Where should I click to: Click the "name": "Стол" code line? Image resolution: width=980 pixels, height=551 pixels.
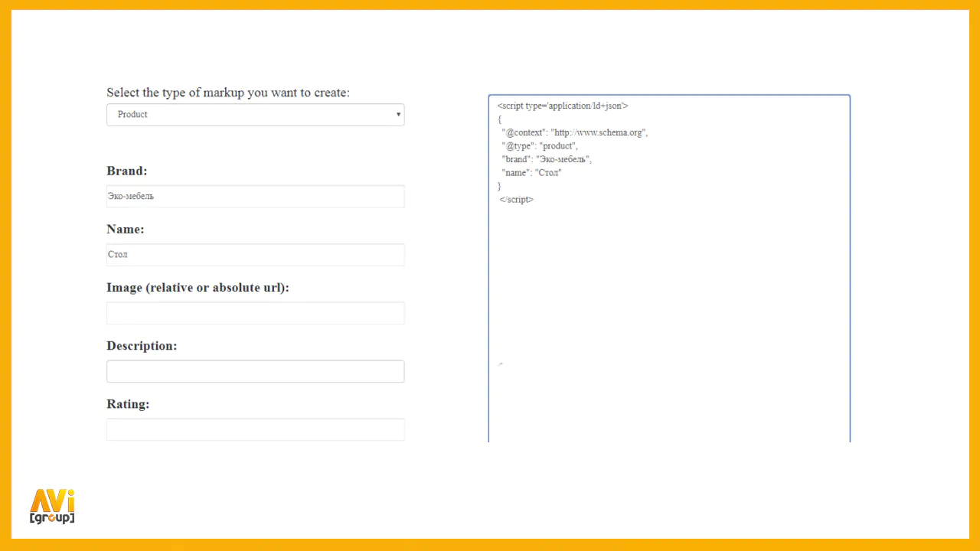531,173
